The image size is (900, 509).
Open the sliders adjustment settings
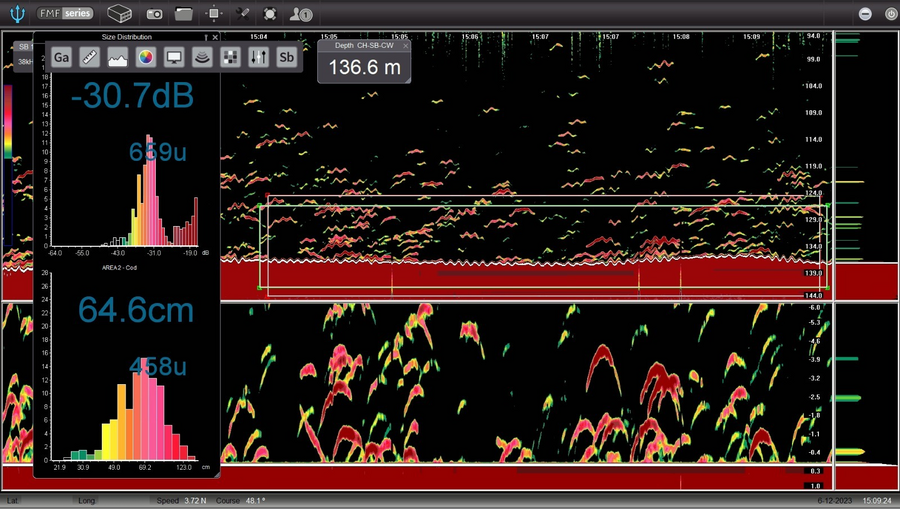(x=258, y=57)
